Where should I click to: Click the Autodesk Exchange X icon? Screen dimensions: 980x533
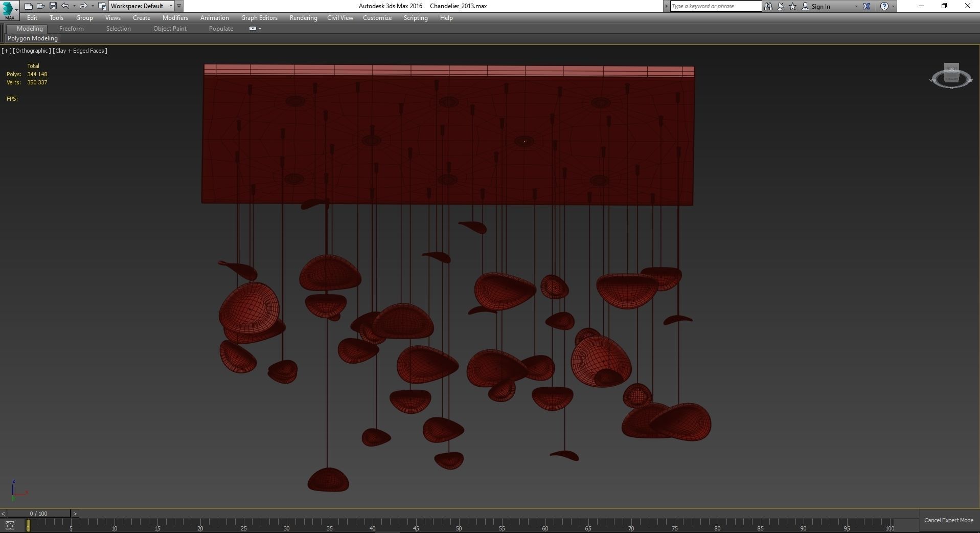coord(867,6)
